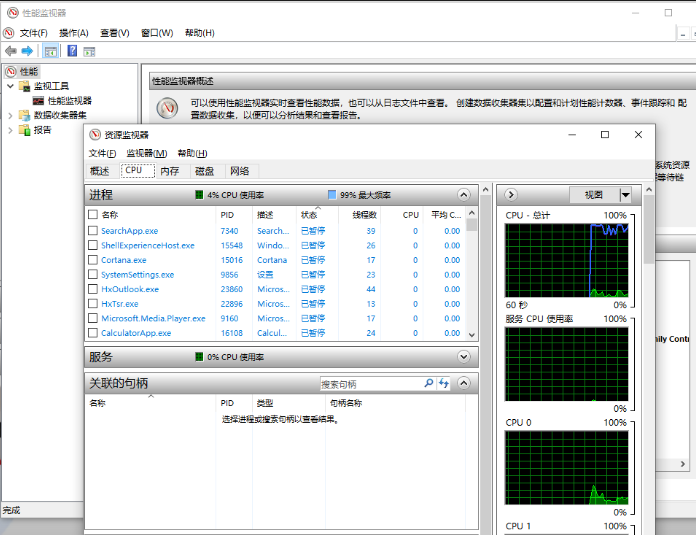Sort processes by 状态 column header

tap(317, 215)
